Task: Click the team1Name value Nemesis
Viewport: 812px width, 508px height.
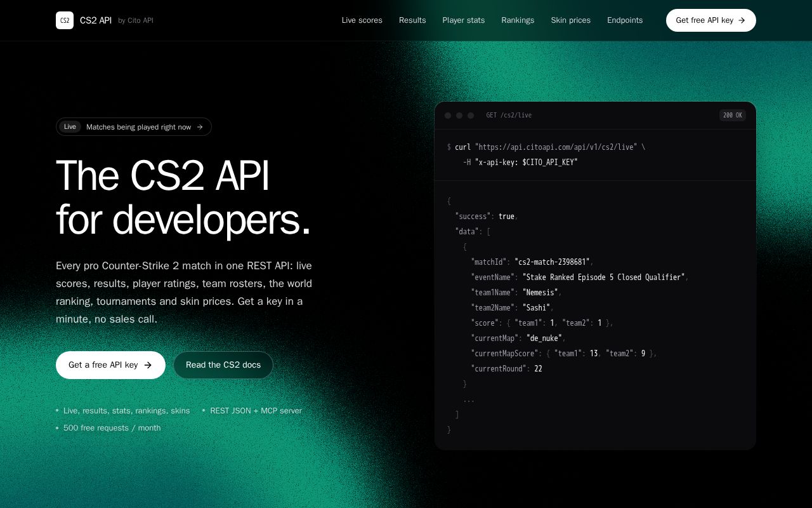Action: (x=540, y=292)
